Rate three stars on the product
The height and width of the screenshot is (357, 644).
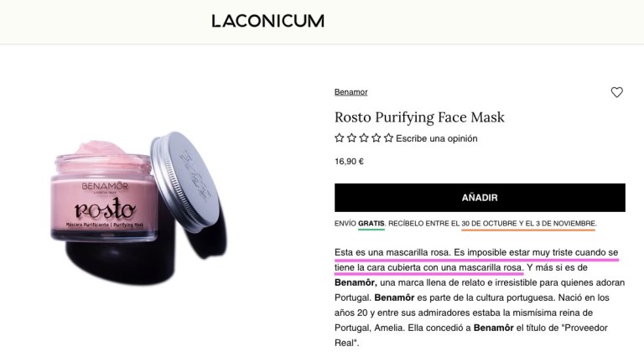[x=364, y=138]
